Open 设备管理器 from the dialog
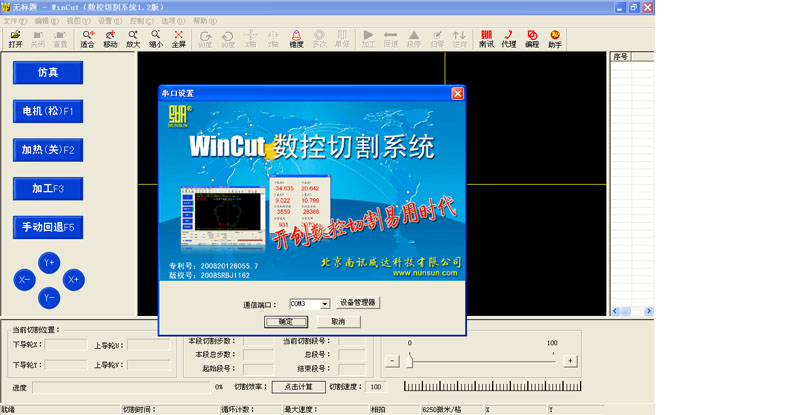 (x=358, y=302)
